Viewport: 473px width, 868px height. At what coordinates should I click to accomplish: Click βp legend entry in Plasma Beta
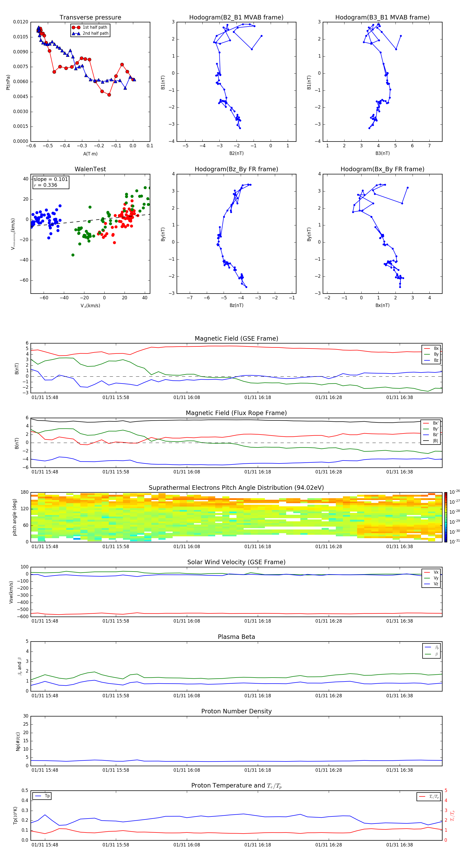432,647
